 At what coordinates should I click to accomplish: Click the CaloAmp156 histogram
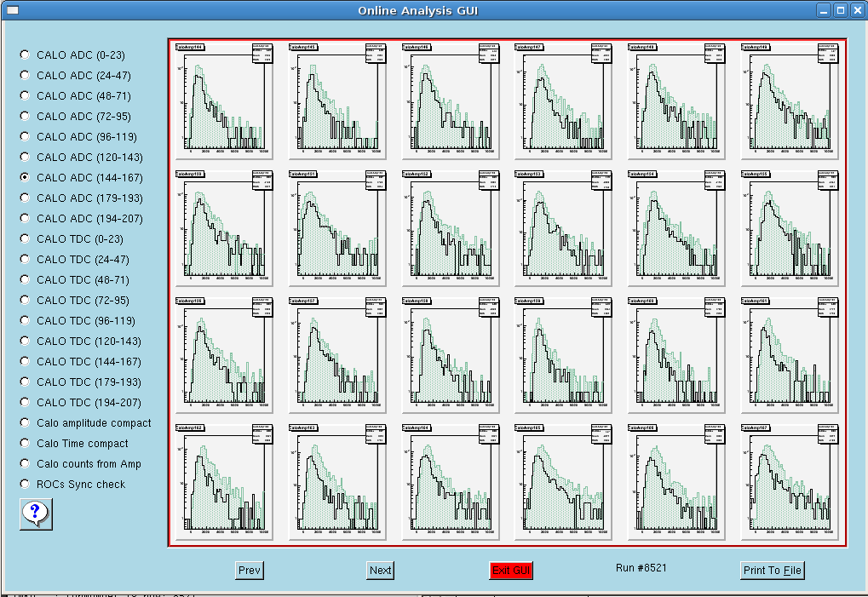(224, 355)
